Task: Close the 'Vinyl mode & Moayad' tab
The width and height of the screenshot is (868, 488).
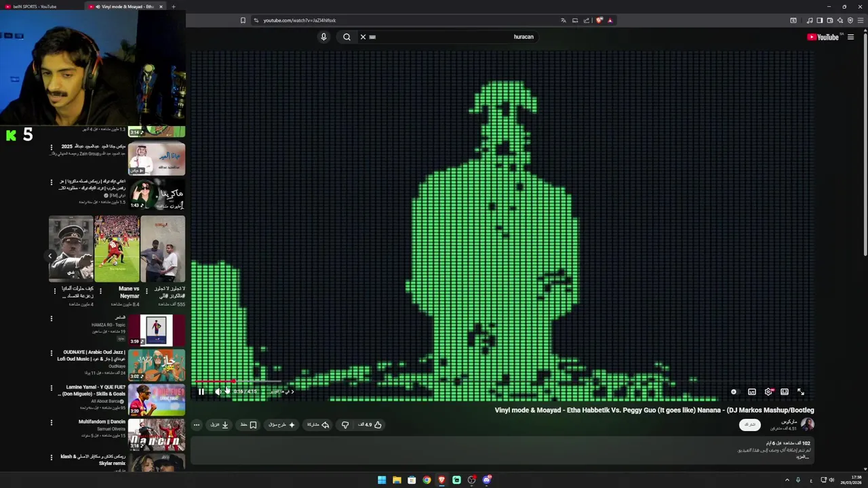Action: (x=161, y=7)
